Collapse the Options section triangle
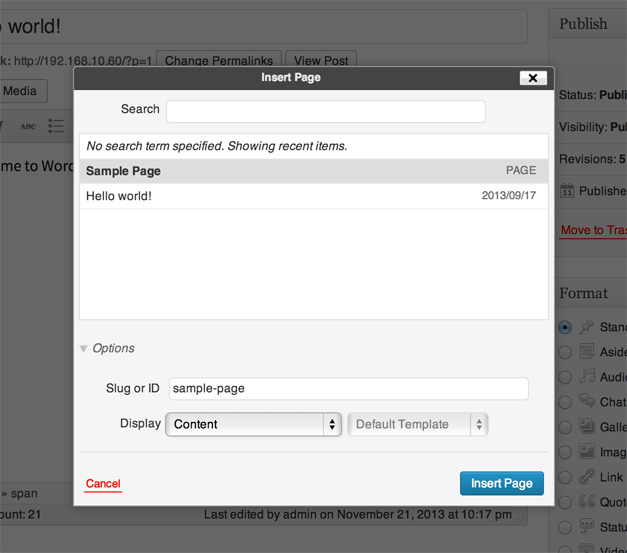This screenshot has width=627, height=553. click(83, 349)
